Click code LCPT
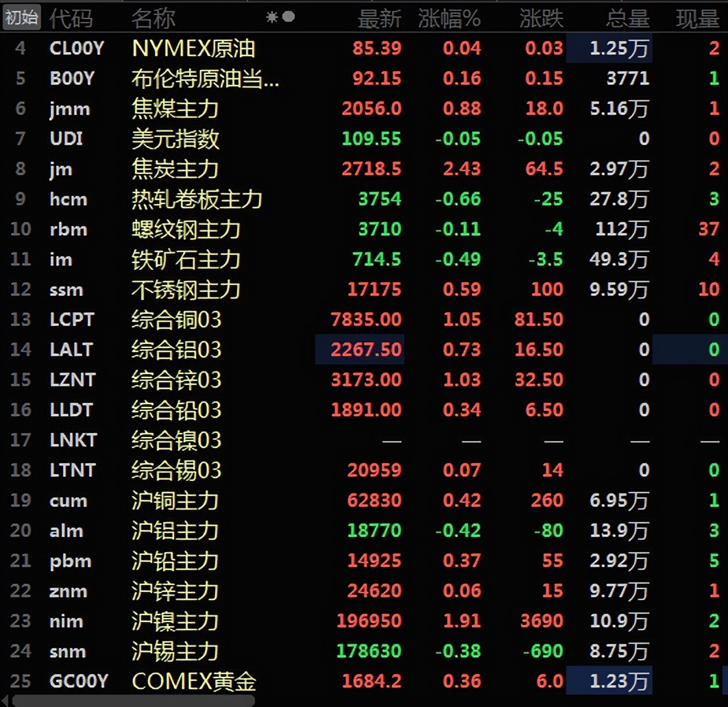Screen dimensions: 728x707 pyautogui.click(x=72, y=320)
